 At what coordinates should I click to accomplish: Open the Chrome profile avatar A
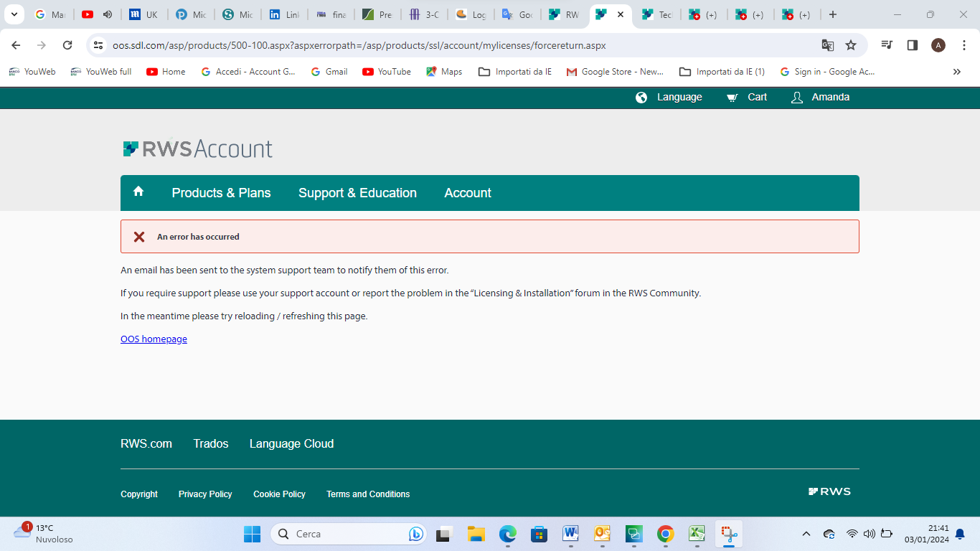coord(938,45)
